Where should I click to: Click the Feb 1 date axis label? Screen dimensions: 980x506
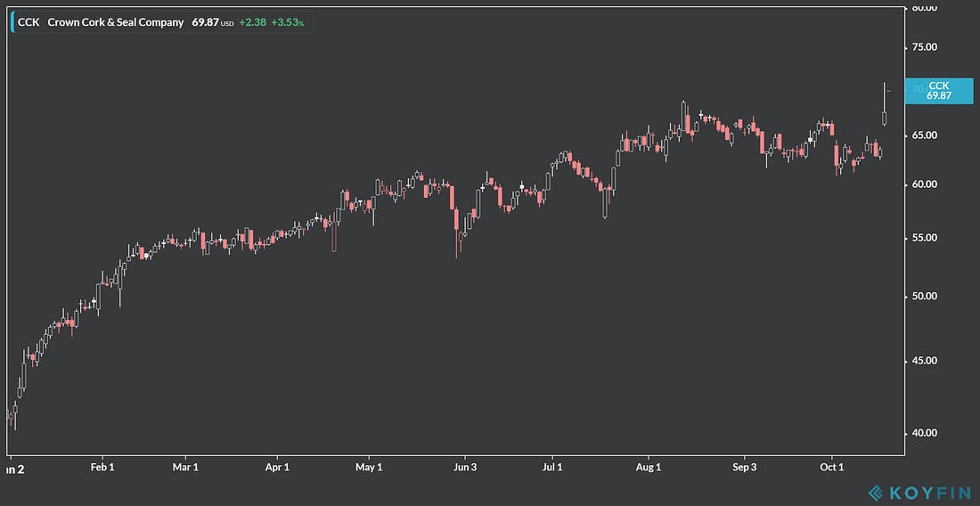[102, 468]
